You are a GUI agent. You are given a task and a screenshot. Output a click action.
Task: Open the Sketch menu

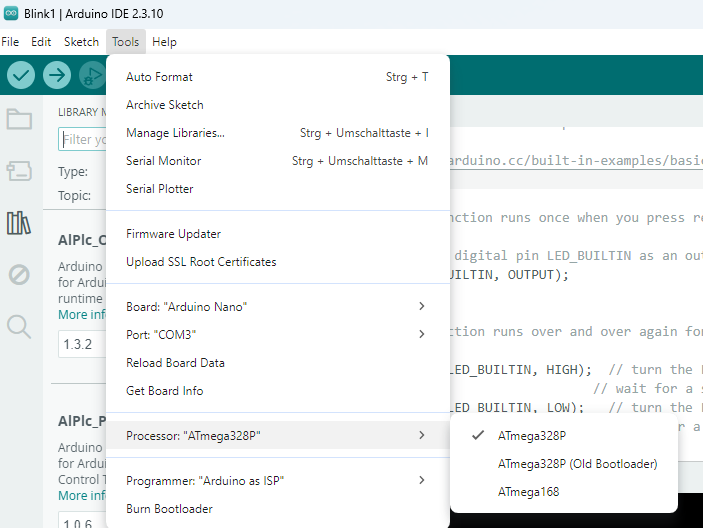tap(81, 42)
